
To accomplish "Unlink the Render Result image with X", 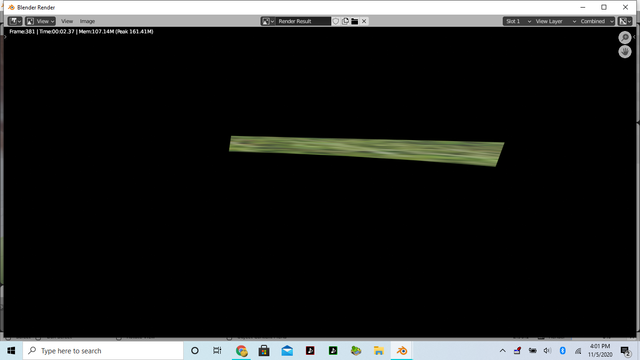I will point(364,21).
